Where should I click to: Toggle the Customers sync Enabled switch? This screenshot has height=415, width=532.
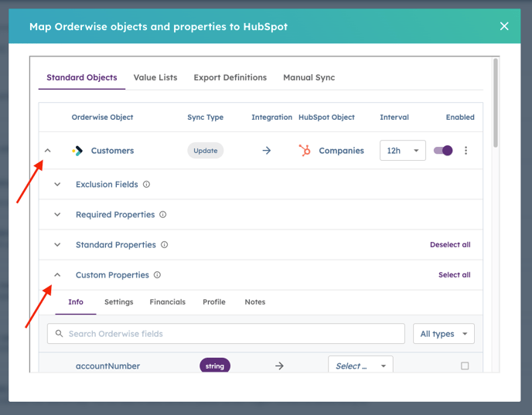click(443, 150)
